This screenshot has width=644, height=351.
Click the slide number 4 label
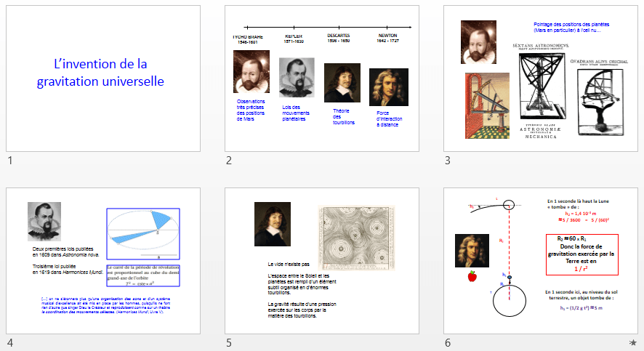tap(9, 342)
